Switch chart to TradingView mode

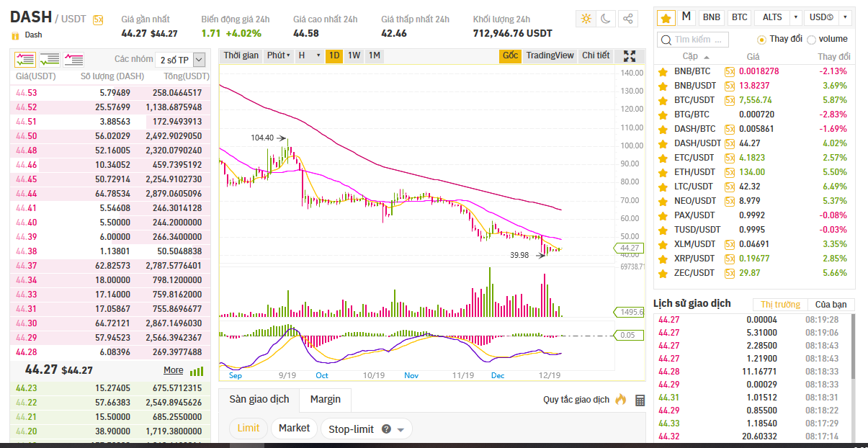coord(550,55)
